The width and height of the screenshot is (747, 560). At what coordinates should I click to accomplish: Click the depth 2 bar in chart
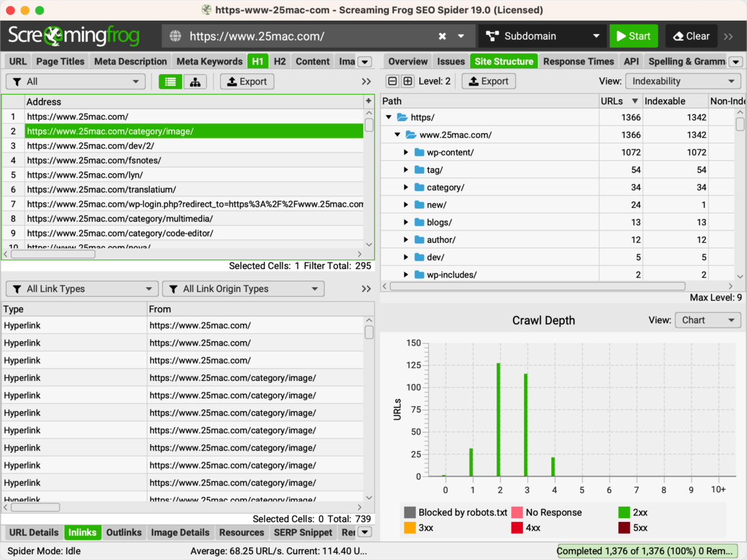coord(499,420)
